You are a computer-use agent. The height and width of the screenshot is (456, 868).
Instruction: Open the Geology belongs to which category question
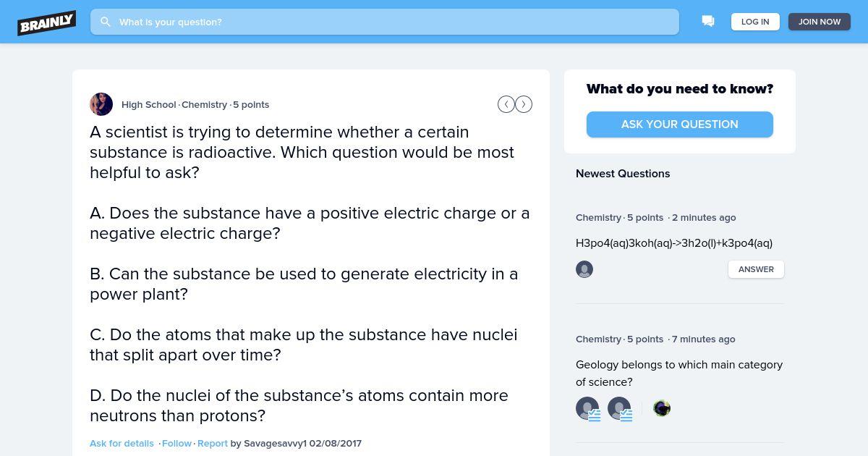[x=679, y=373]
